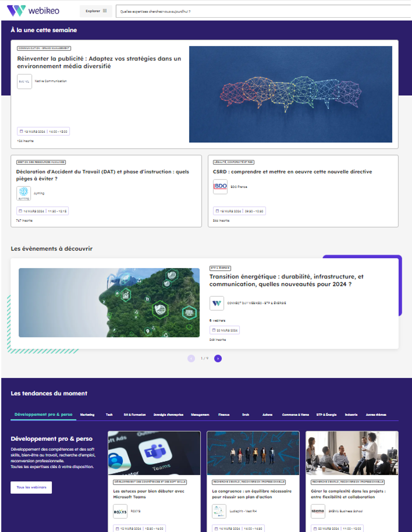The width and height of the screenshot is (412, 532).
Task: Open the Autres thèmes tab
Action: 376,415
